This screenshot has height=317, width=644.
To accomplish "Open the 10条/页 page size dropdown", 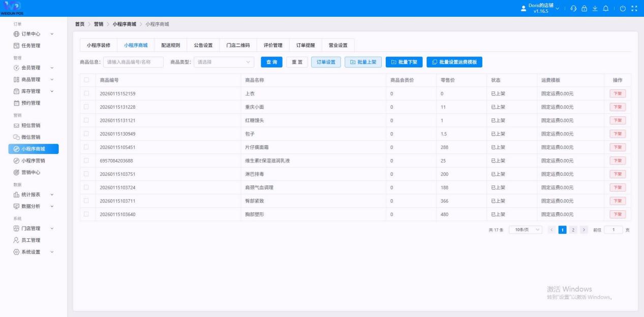I will [x=526, y=230].
